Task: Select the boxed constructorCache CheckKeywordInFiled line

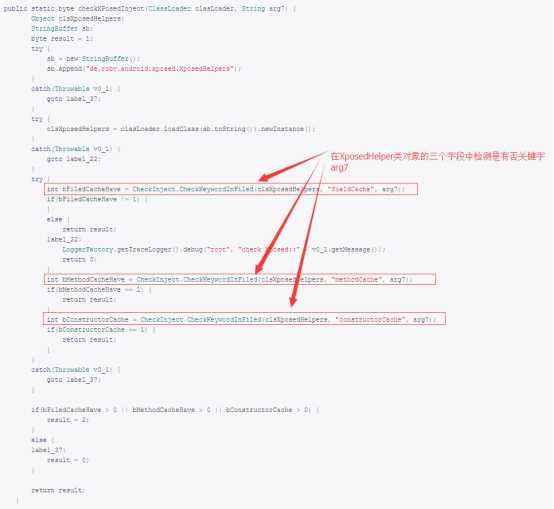Action: 244,319
